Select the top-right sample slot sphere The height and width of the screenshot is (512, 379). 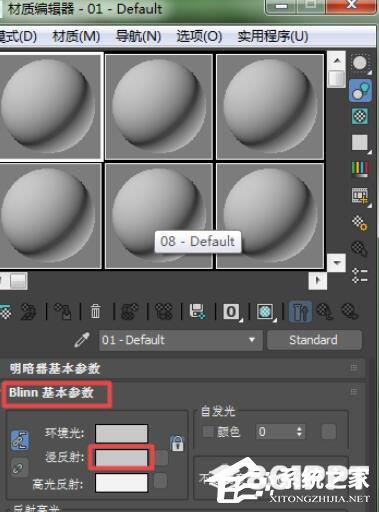point(270,107)
